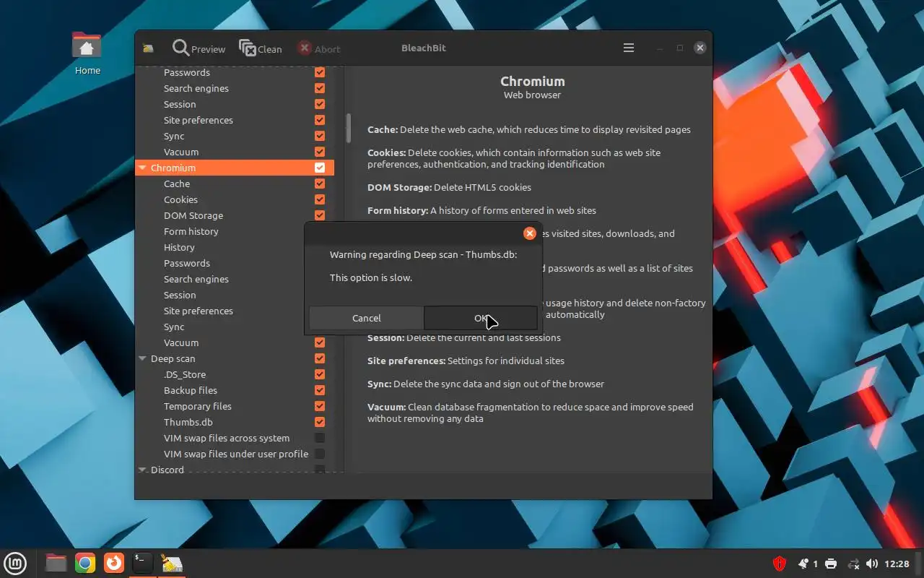Select the Deep scan group label
The width and height of the screenshot is (924, 578).
pos(173,358)
